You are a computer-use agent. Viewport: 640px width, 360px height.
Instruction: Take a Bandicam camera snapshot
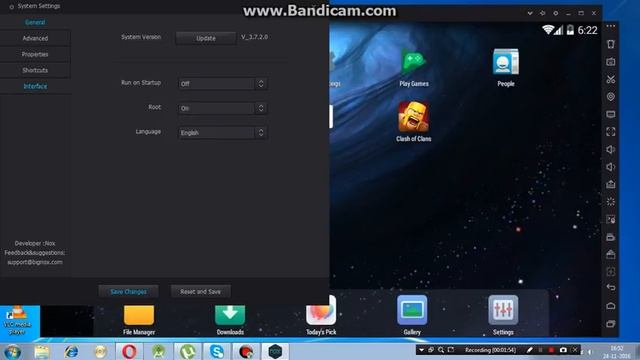point(563,350)
